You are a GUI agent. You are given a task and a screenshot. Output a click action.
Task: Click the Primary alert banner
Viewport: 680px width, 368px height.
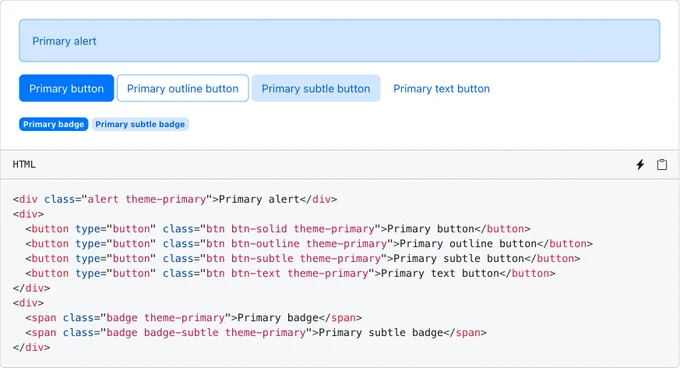[340, 41]
